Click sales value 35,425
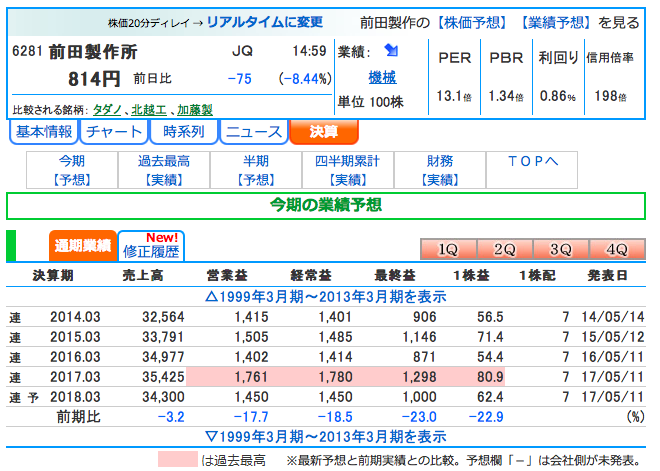Image resolution: width=660 pixels, height=471 pixels. tap(163, 377)
